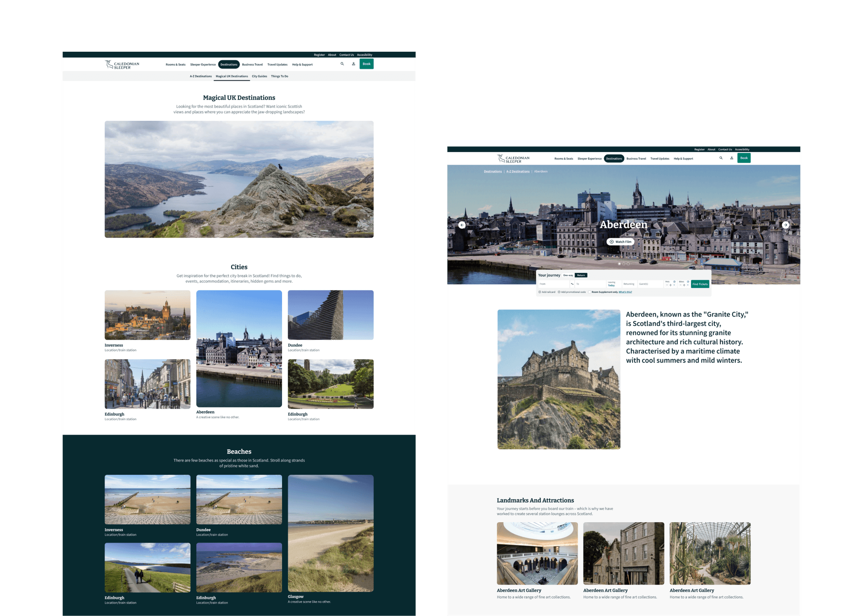Click the Watch Film button

point(620,242)
